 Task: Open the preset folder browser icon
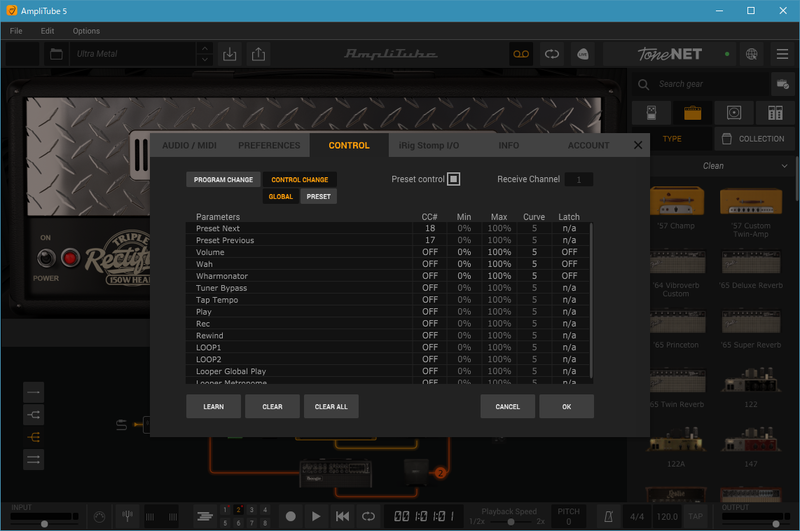pos(56,54)
